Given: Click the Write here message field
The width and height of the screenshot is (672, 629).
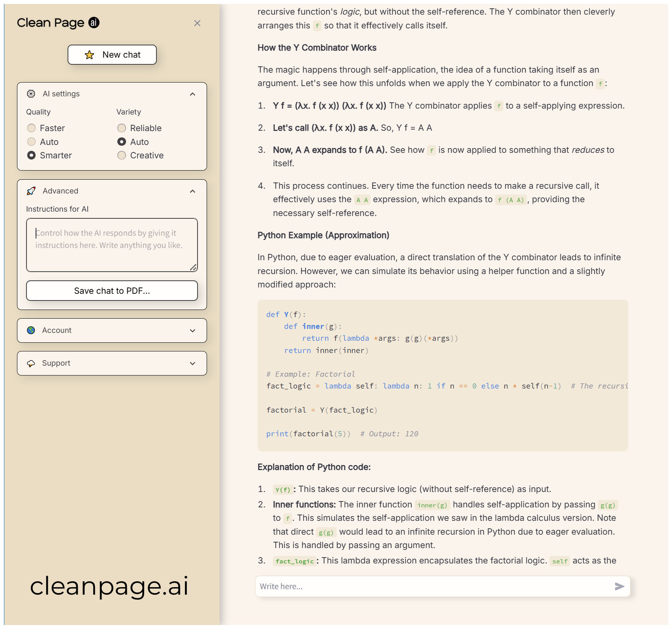Looking at the screenshot, I should [433, 586].
